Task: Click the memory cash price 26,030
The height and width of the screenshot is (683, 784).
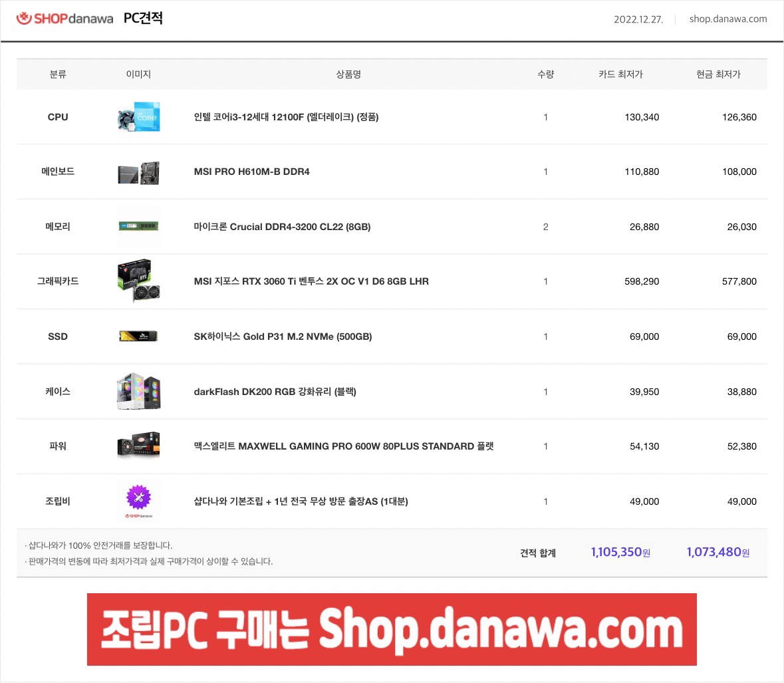Action: 741,227
